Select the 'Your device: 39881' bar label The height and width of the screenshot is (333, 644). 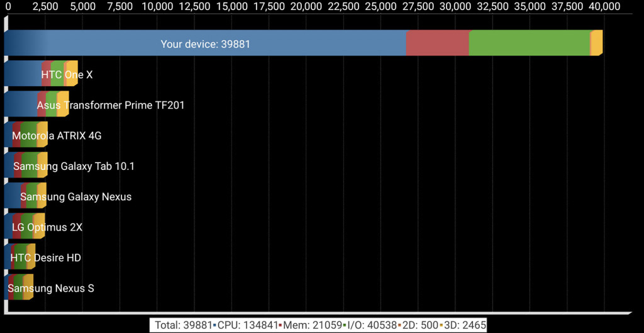[x=206, y=44]
